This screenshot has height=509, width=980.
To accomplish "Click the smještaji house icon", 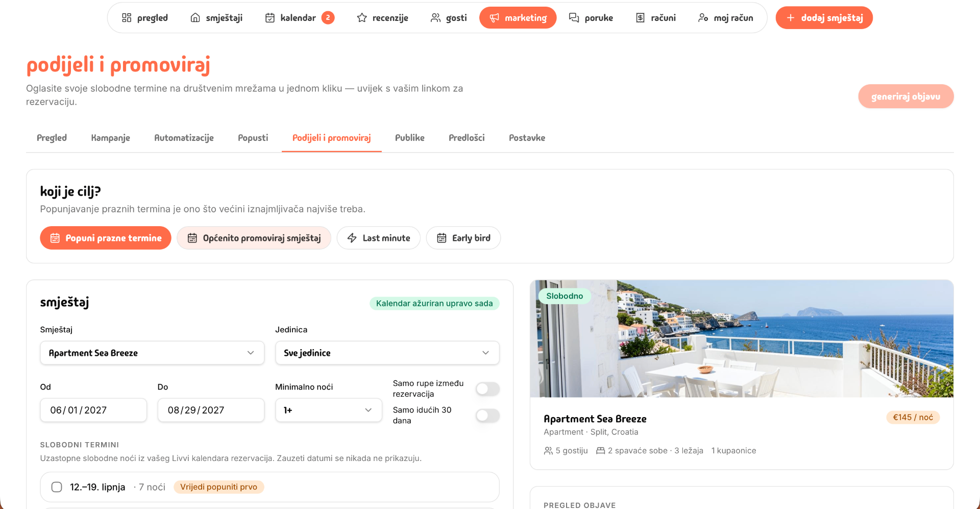I will 195,18.
